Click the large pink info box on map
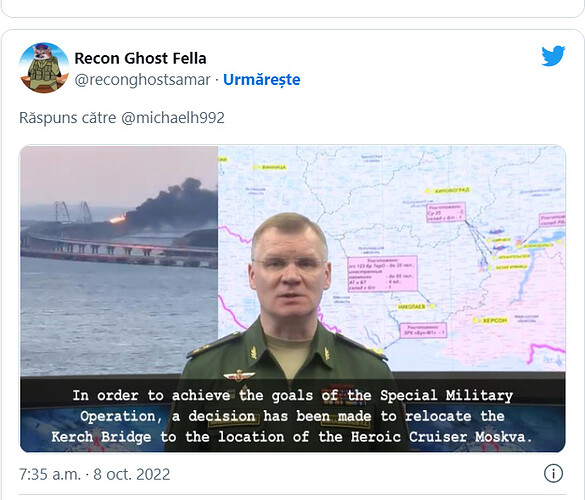 [x=382, y=274]
